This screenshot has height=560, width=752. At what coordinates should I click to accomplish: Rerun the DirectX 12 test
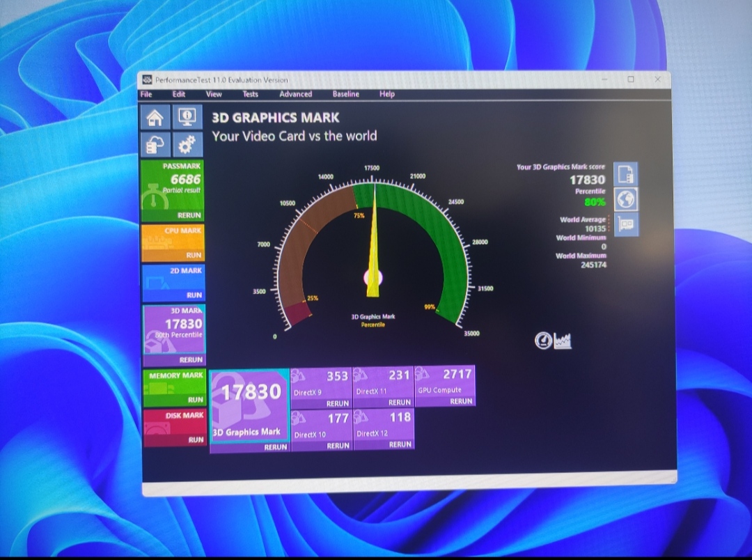(400, 444)
